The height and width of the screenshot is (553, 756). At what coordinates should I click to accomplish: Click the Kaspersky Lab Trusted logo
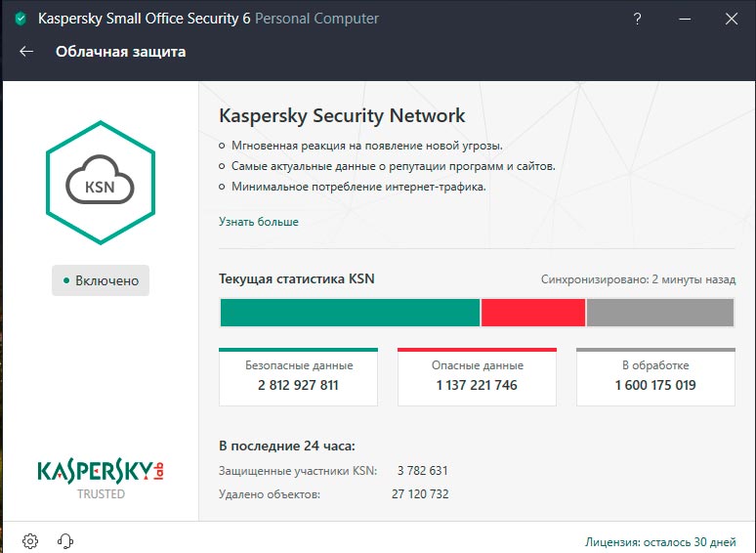(x=101, y=477)
